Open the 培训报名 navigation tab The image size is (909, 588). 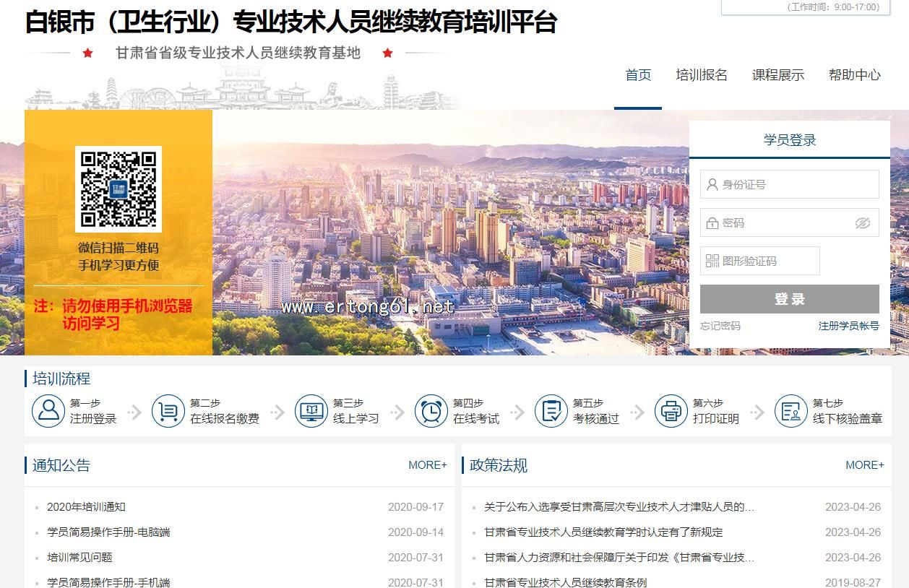(x=701, y=75)
